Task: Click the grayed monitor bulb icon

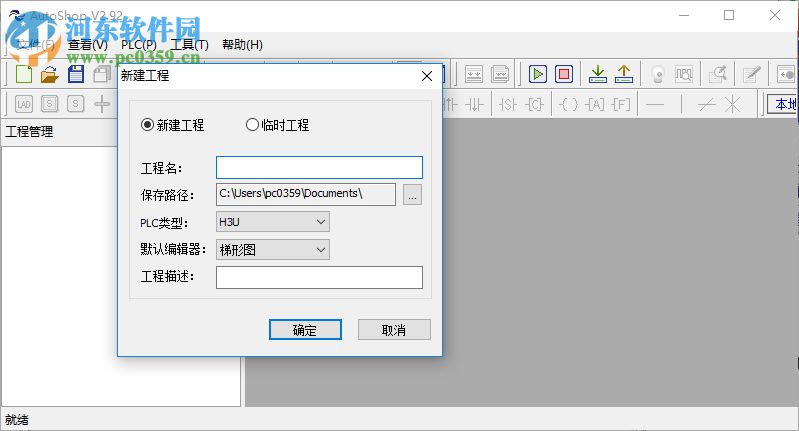Action: pos(658,74)
